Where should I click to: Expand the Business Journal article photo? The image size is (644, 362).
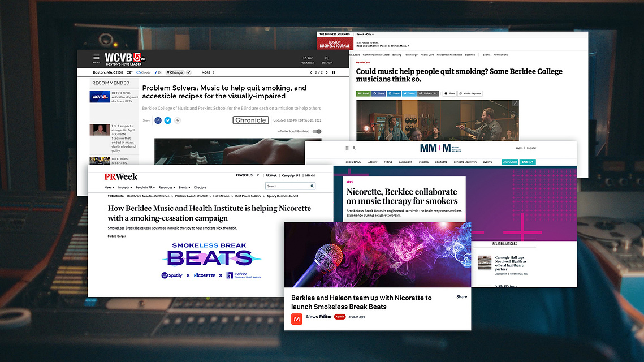pos(515,103)
